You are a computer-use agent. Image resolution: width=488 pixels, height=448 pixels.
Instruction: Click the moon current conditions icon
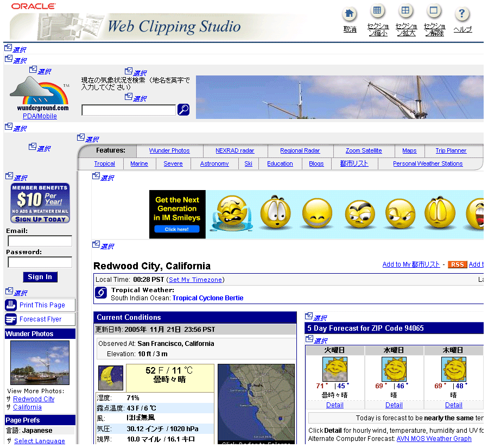(111, 377)
